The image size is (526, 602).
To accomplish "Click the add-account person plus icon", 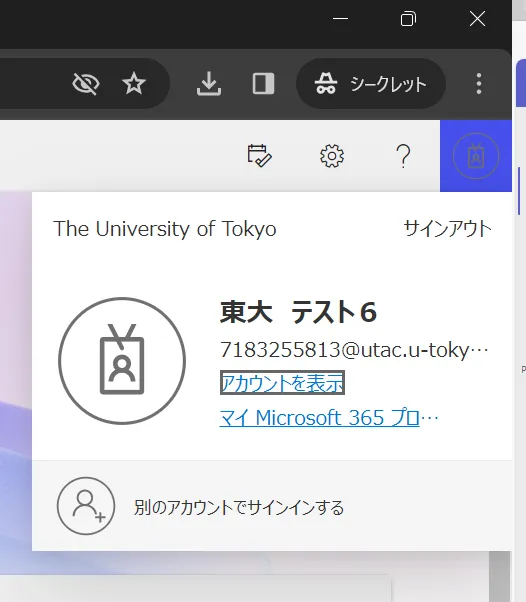I will click(x=86, y=506).
